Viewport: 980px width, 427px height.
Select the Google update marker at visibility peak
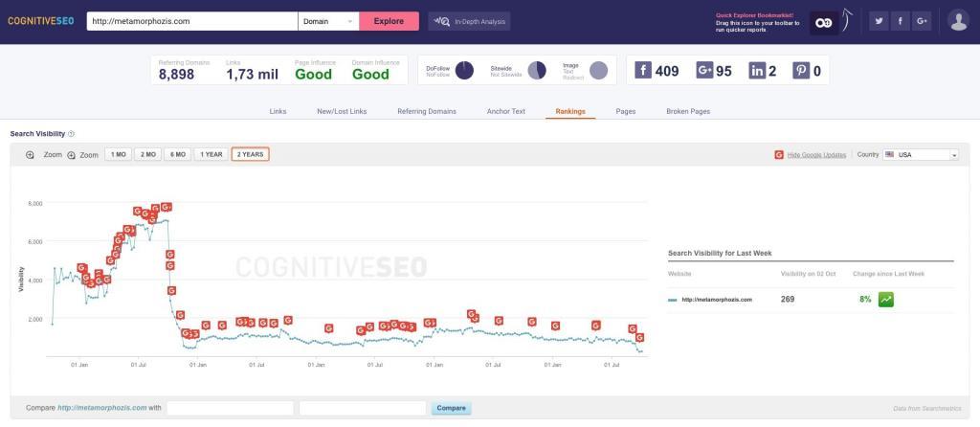[166, 207]
